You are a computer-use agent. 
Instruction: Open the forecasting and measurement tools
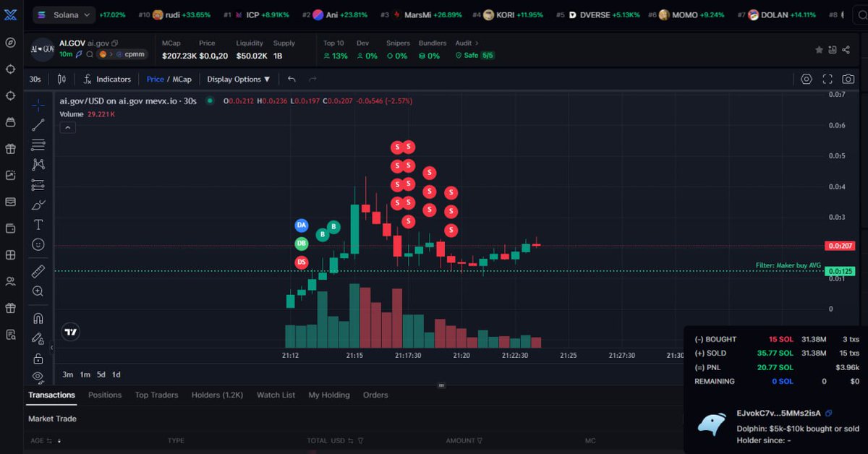coord(38,185)
